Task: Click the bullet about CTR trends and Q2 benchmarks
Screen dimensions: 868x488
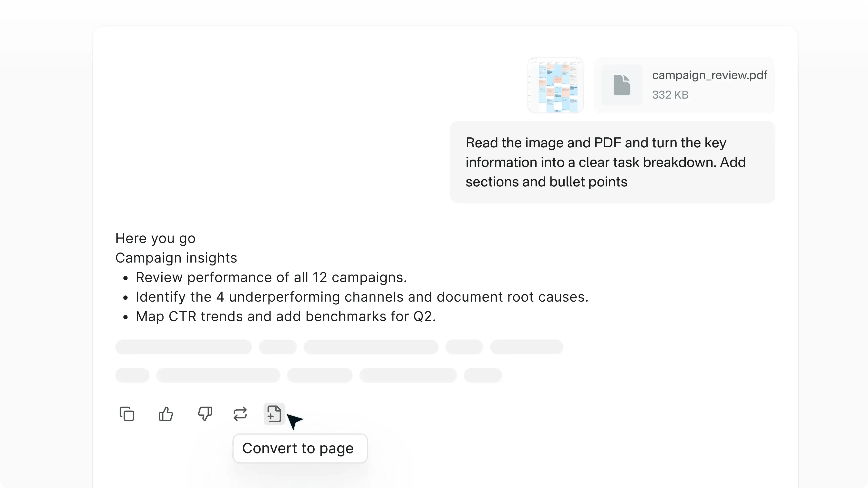Action: pos(285,316)
